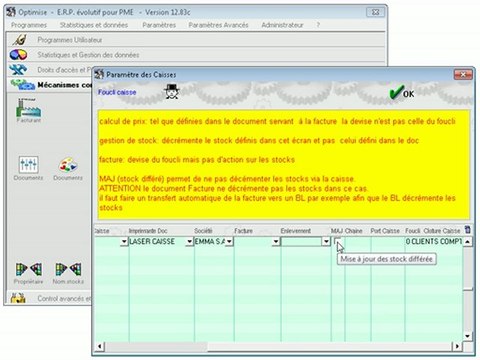Click the Mécanismes section icon
Screen dimensions: 480x360
(22, 85)
